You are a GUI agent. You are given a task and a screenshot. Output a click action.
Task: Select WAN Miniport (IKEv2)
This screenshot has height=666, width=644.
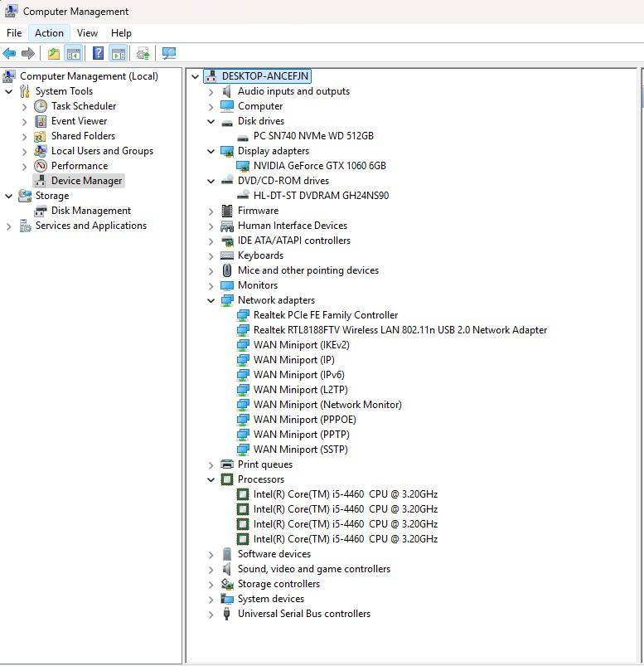coord(302,345)
